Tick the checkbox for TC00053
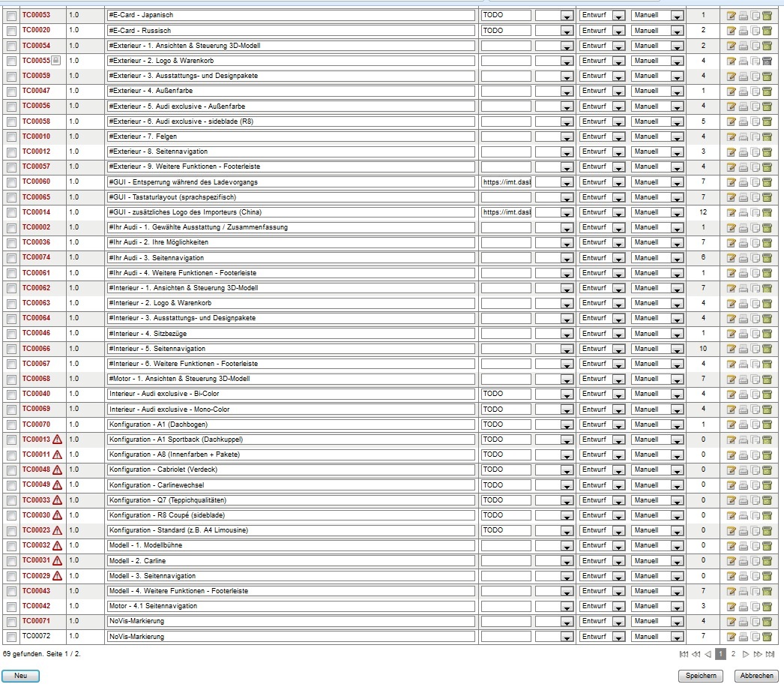Image resolution: width=784 pixels, height=687 pixels. point(11,16)
